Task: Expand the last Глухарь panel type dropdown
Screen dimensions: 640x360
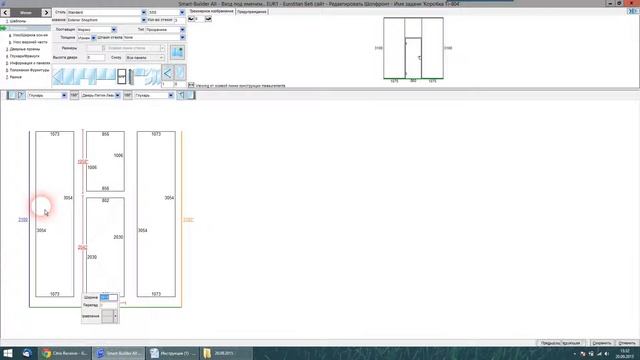Action: click(171, 96)
